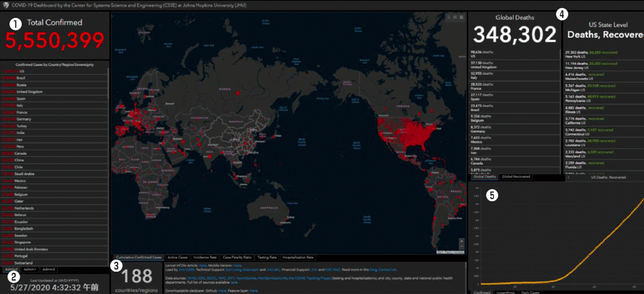Select Turkey in confirmed cases list
Screen dimensions: 644x294
pyautogui.click(x=54, y=126)
